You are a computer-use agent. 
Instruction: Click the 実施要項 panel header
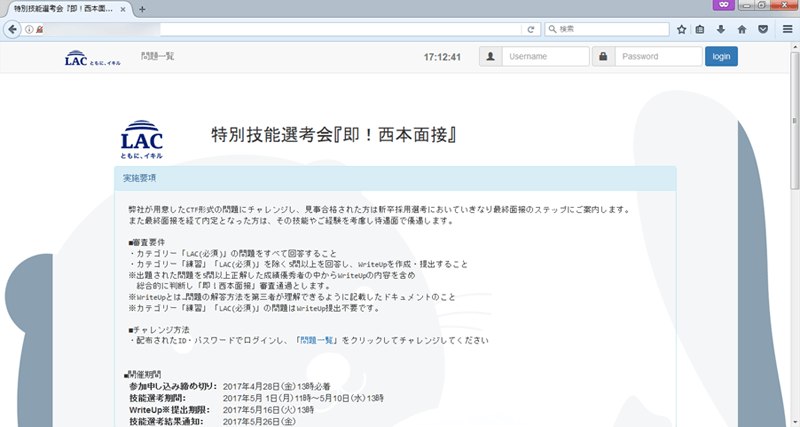pyautogui.click(x=395, y=178)
